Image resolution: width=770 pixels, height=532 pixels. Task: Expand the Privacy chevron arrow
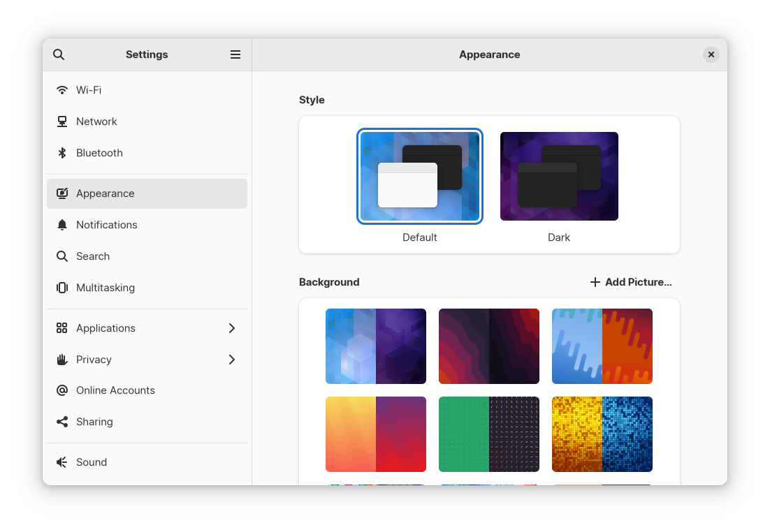[232, 360]
